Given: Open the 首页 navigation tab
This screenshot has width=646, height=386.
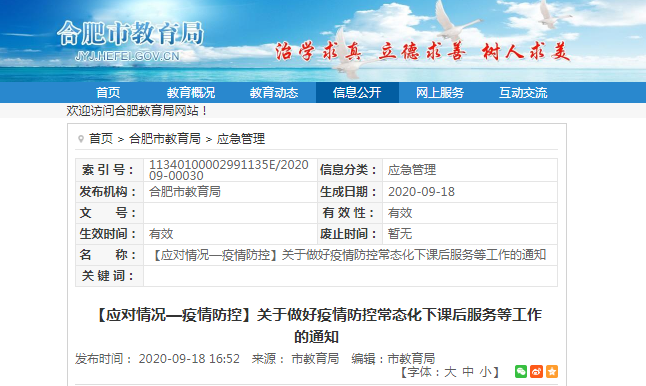Looking at the screenshot, I should (x=108, y=92).
